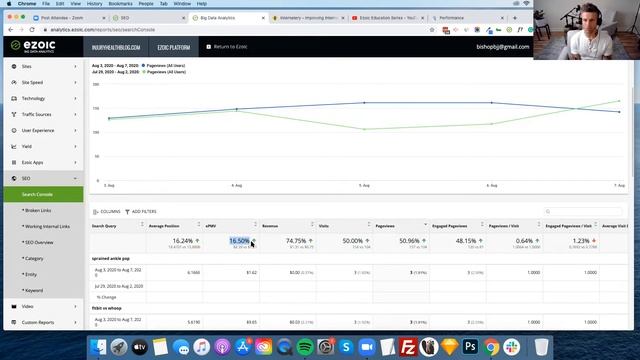The height and width of the screenshot is (360, 640).
Task: Switch to the Ezoic Education Series YouTube tab
Action: point(388,18)
